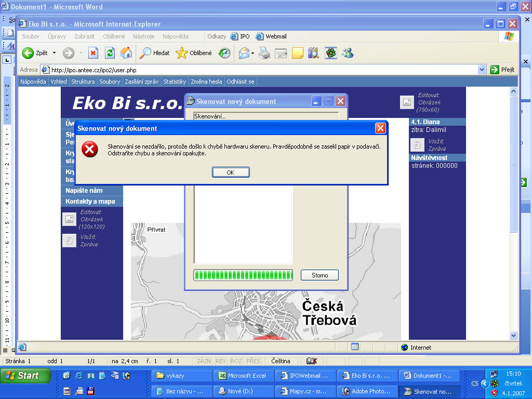
Task: Click the Forward arrow in Internet Explorer toolbar
Action: point(69,53)
